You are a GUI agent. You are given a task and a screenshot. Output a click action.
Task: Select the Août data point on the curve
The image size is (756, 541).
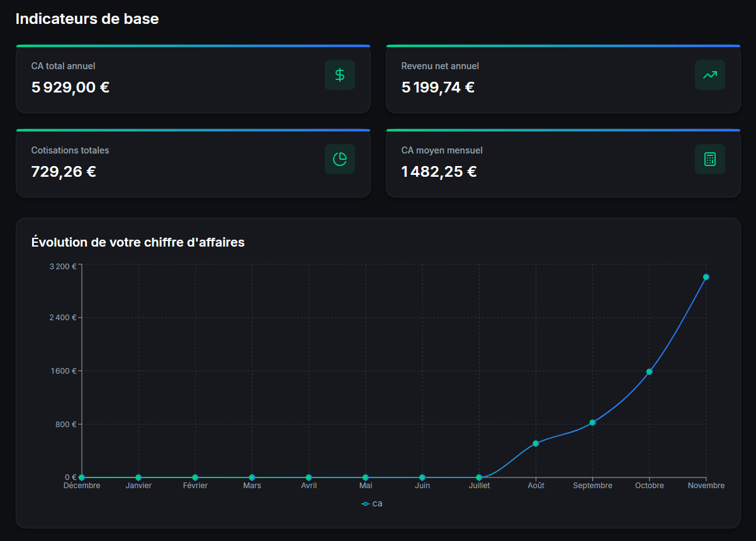[x=536, y=443]
